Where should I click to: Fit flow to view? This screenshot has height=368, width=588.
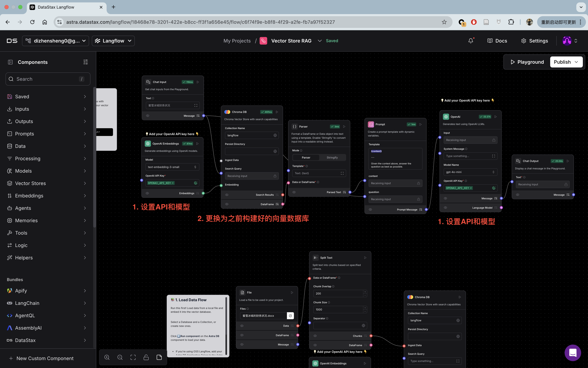pos(133,357)
